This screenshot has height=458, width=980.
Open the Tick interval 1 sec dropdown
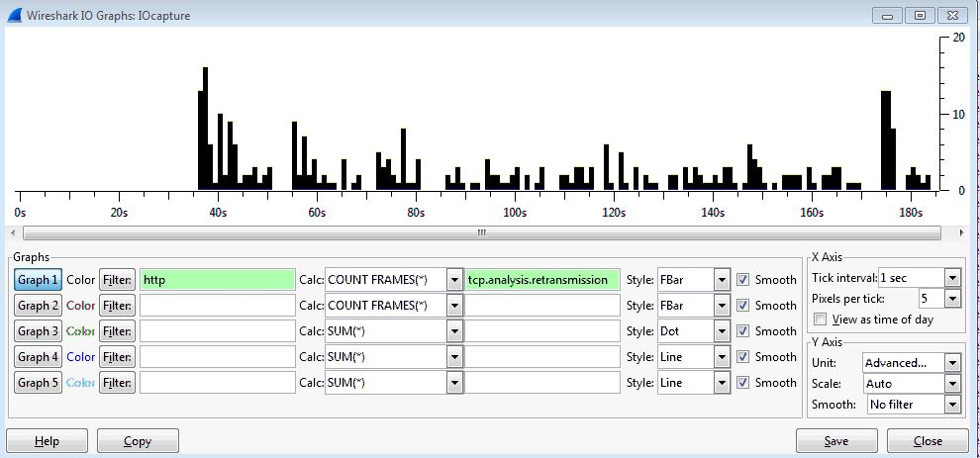point(952,277)
